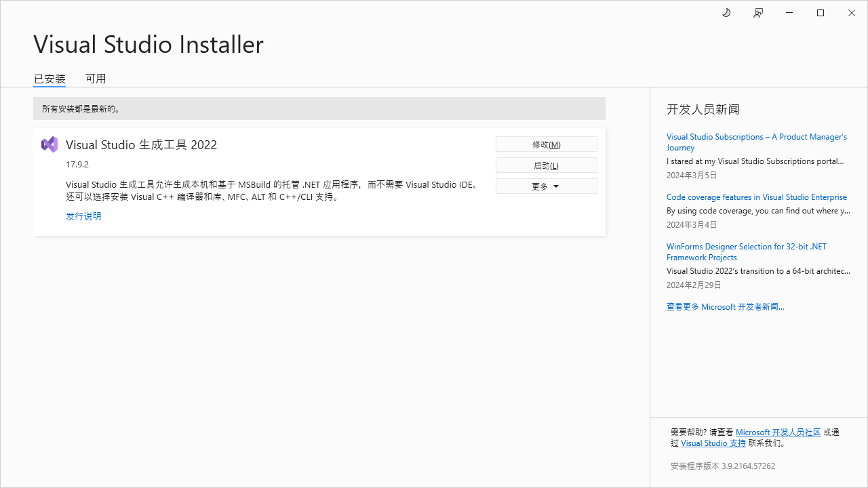Viewport: 868px width, 488px height.
Task: Close the Visual Studio Installer window
Action: tap(852, 13)
